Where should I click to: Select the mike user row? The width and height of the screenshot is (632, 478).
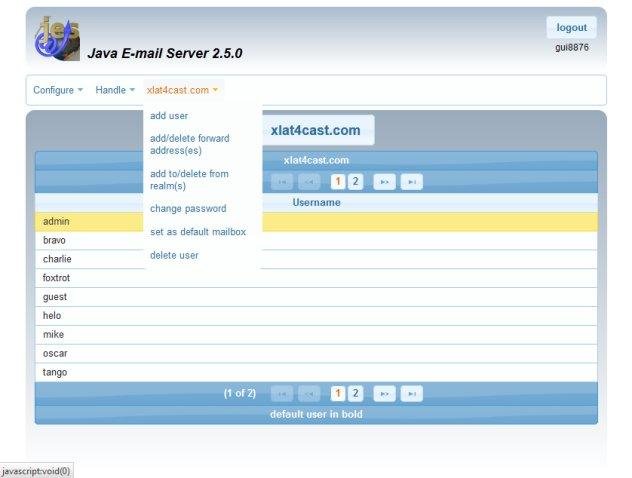pos(316,335)
